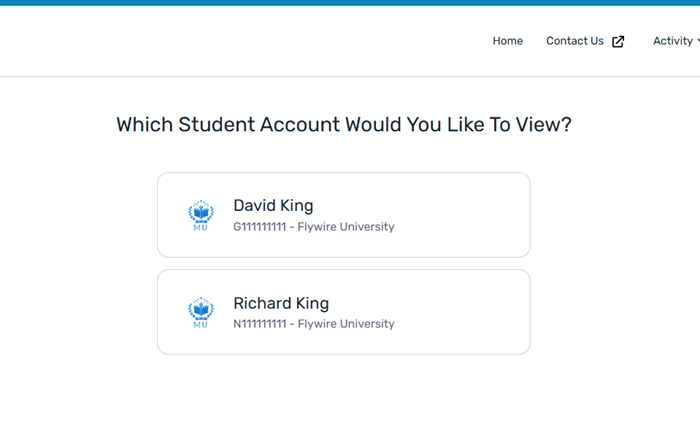Click the MU label under David's crest
Image resolution: width=700 pixels, height=432 pixels.
pos(201,228)
